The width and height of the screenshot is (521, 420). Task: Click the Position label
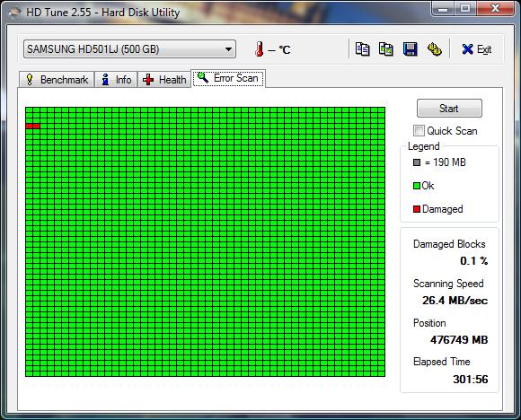pyautogui.click(x=429, y=323)
